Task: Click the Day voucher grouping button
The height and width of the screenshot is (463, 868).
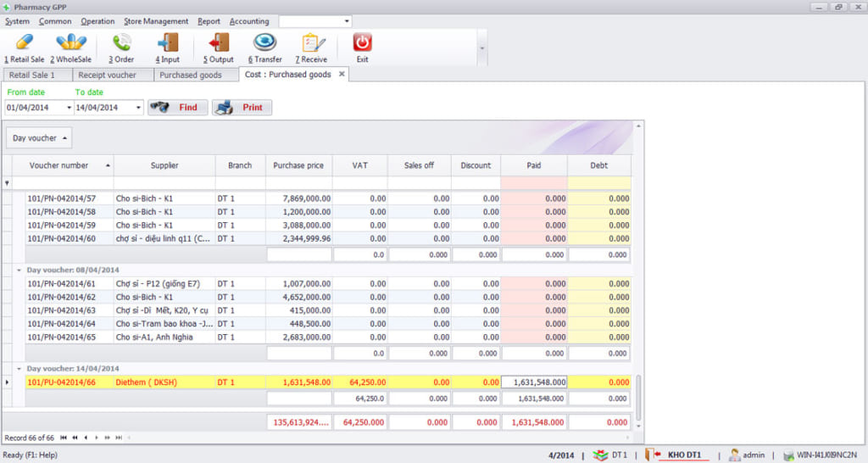Action: tap(39, 138)
